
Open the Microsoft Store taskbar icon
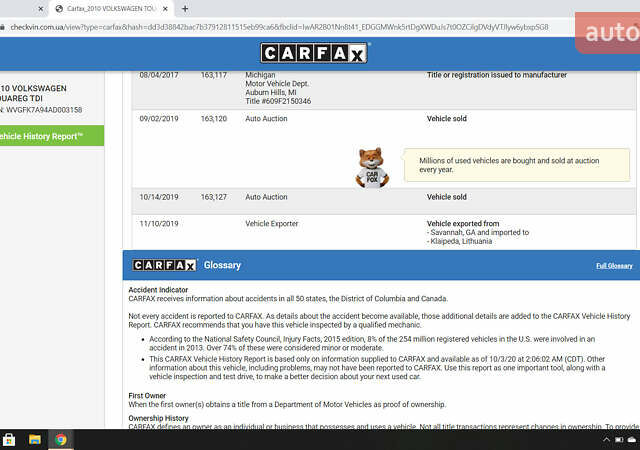pos(9,439)
